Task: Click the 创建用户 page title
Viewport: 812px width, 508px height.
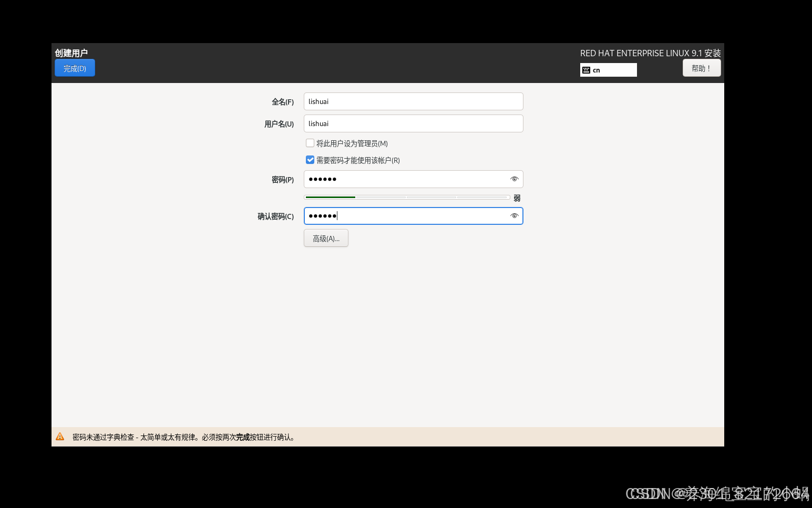Action: (x=71, y=53)
